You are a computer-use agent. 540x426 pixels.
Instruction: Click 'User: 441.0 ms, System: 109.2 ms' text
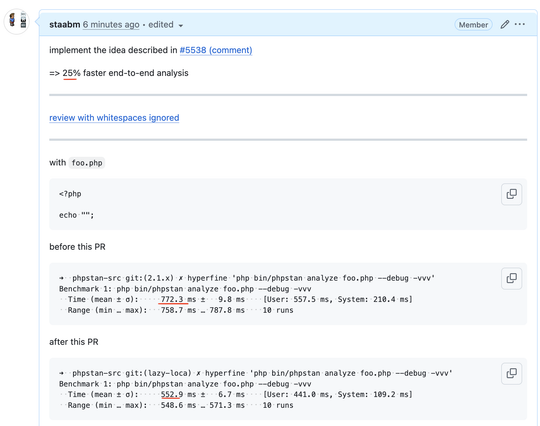[337, 394]
